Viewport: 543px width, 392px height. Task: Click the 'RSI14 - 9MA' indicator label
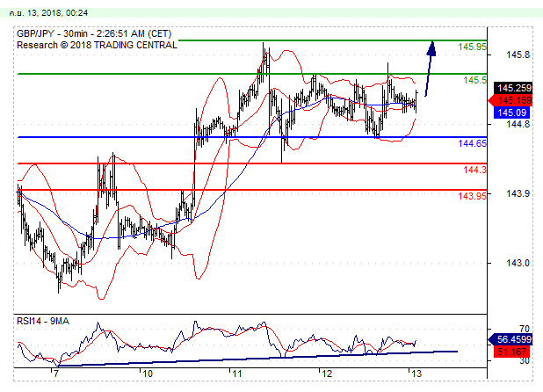[x=43, y=321]
